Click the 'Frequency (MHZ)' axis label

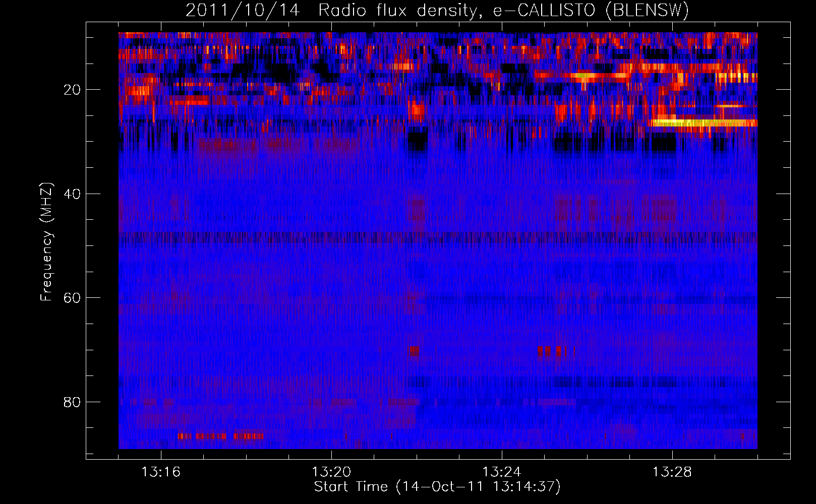point(46,241)
